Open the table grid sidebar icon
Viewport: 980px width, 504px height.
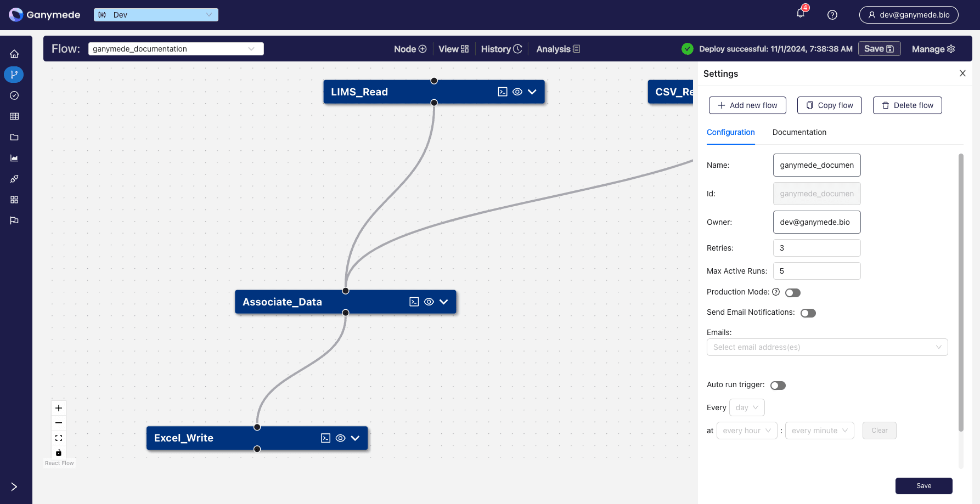point(14,116)
